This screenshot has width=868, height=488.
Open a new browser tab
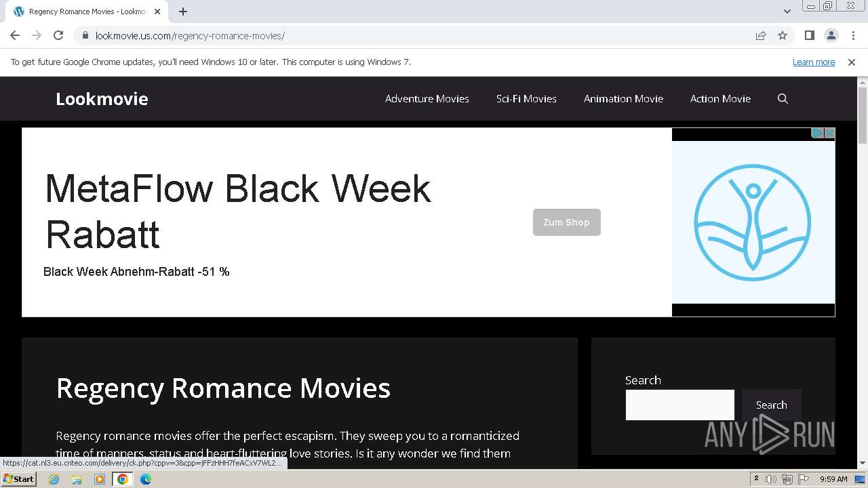[x=183, y=12]
